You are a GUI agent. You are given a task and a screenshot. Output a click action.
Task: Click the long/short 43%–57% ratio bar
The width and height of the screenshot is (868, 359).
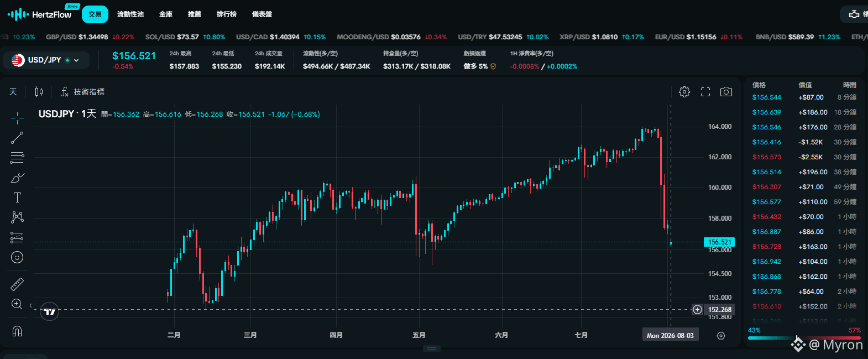[x=804, y=337]
